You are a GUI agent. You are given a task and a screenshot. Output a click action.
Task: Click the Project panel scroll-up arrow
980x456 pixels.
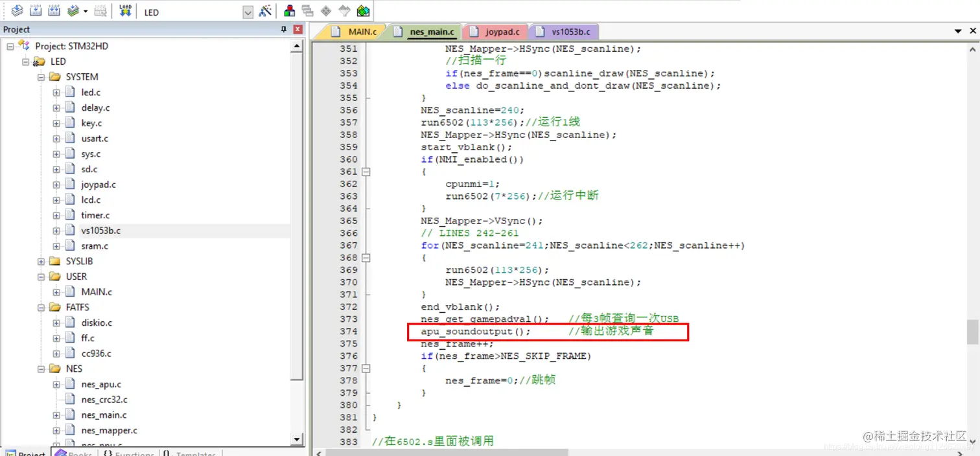(x=297, y=46)
